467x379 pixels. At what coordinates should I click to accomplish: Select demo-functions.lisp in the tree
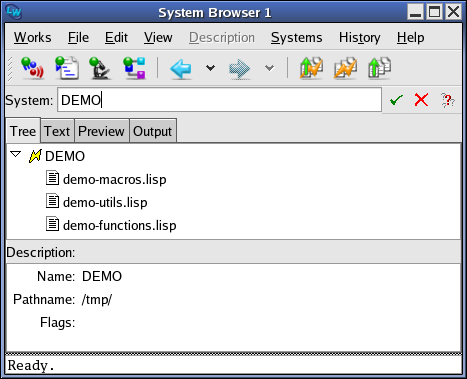point(120,225)
